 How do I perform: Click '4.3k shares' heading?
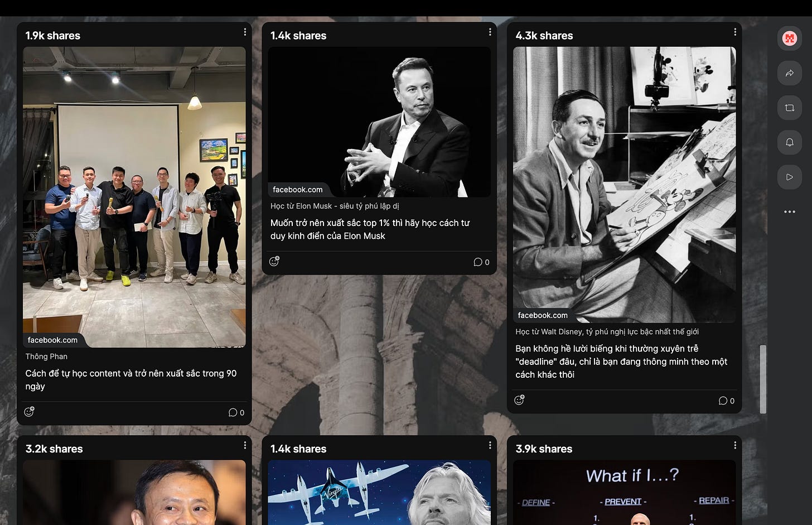544,36
